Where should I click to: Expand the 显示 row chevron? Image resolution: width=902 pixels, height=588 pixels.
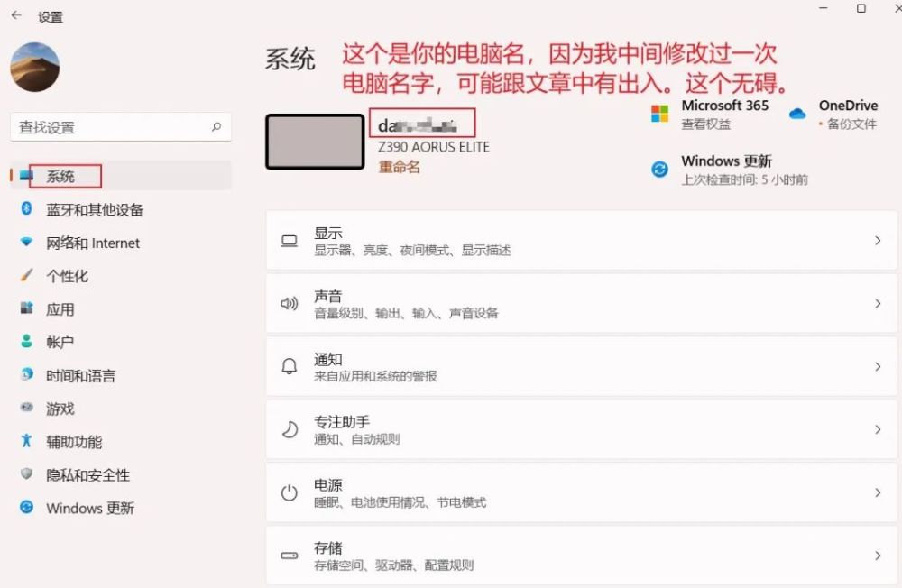(x=878, y=241)
